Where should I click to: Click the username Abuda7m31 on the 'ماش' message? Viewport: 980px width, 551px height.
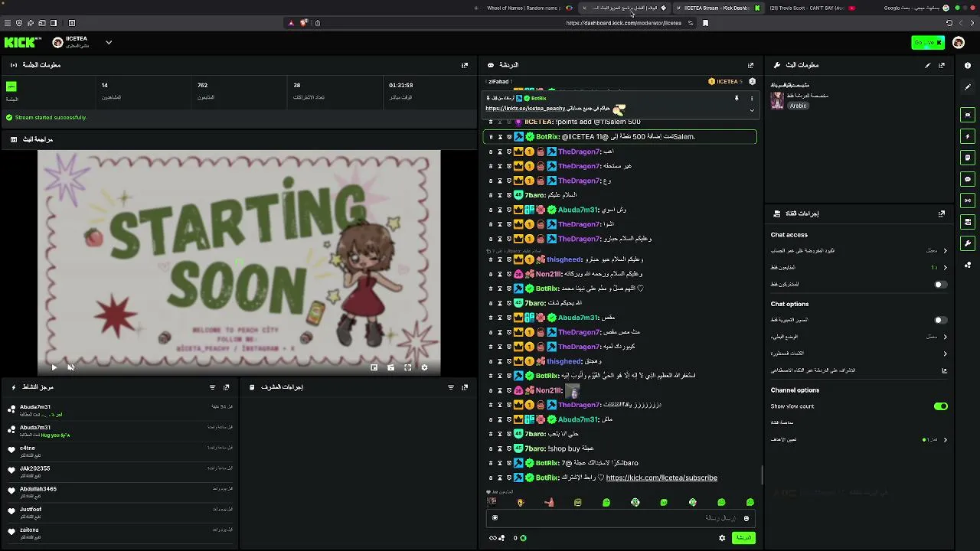tap(578, 419)
